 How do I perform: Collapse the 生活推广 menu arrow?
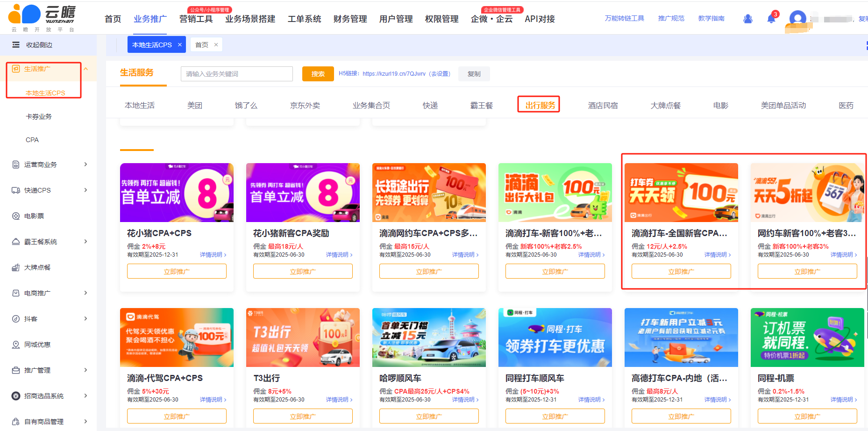coord(86,69)
